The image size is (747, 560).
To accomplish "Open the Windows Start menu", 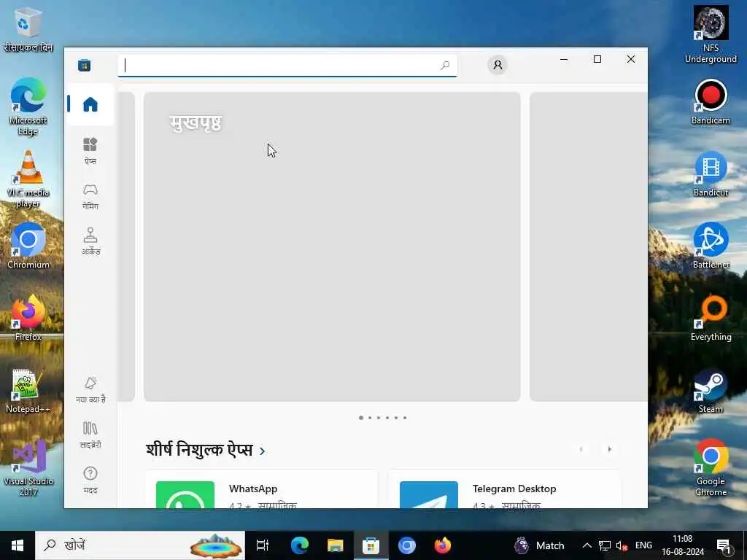I will pyautogui.click(x=18, y=545).
